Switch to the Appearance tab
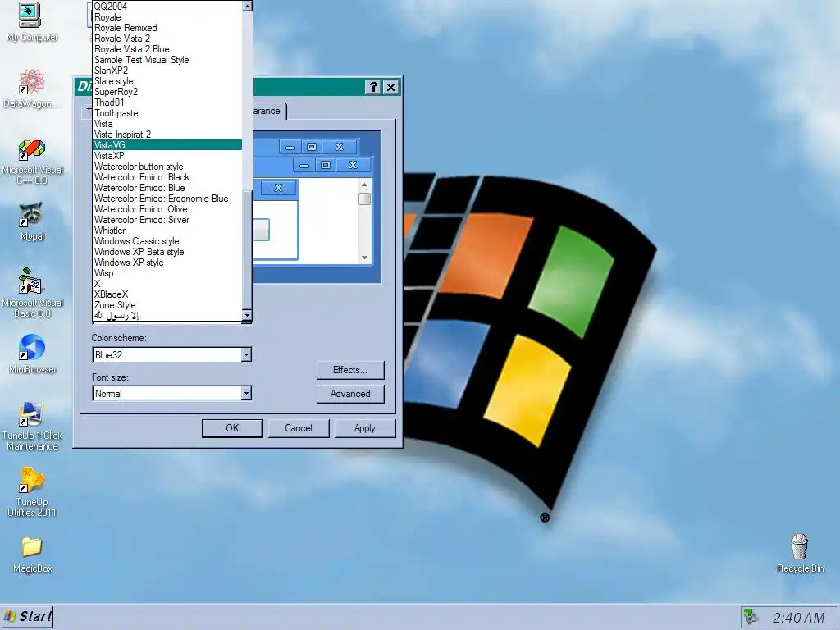 (269, 111)
